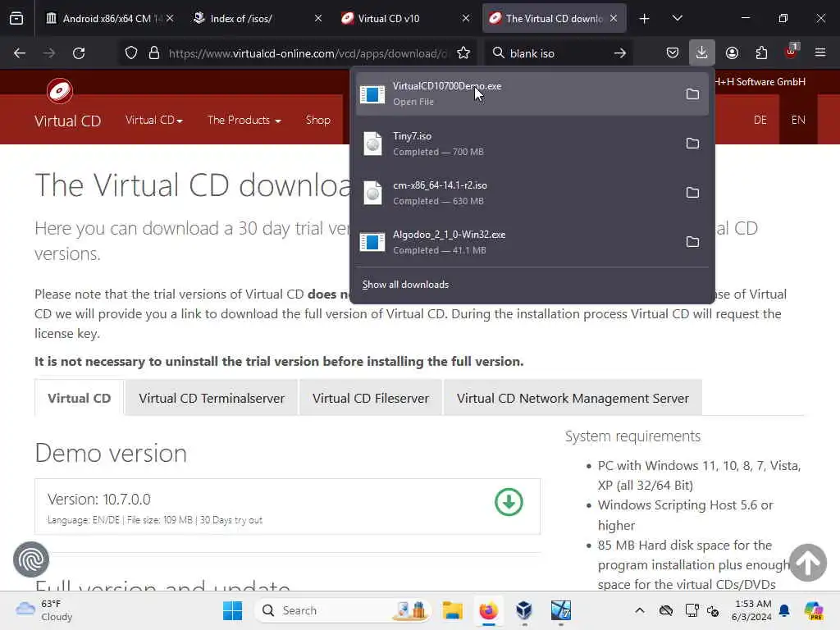This screenshot has height=630, width=840.
Task: Open the Windows Start menu
Action: pos(232,610)
